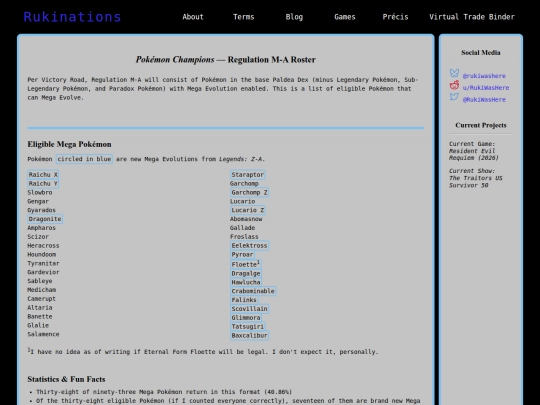The image size is (540, 405).
Task: Visit the @rukiwashere Bluesky profile link
Action: point(484,76)
